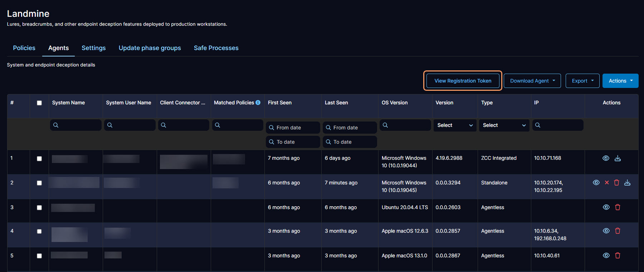
Task: Expand the Export dropdown
Action: [x=582, y=81]
